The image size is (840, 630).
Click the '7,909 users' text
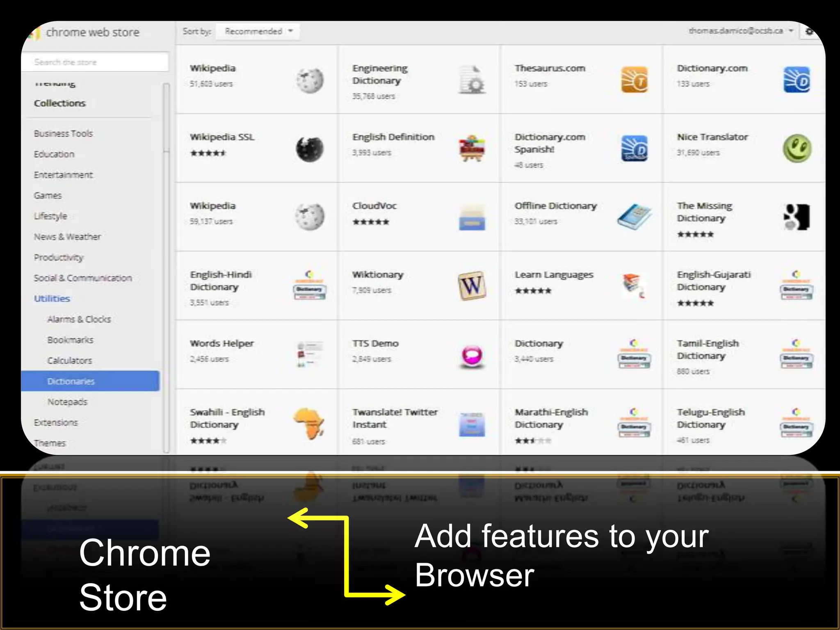click(x=372, y=290)
